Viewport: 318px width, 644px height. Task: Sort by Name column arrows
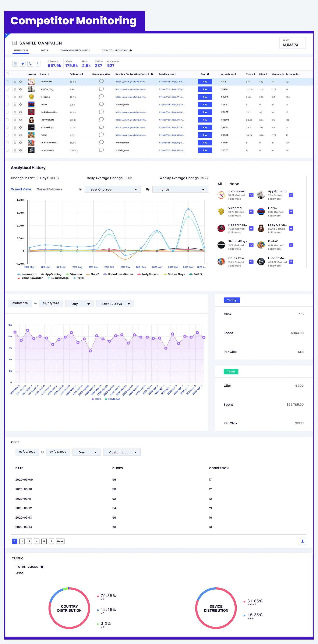(48, 74)
